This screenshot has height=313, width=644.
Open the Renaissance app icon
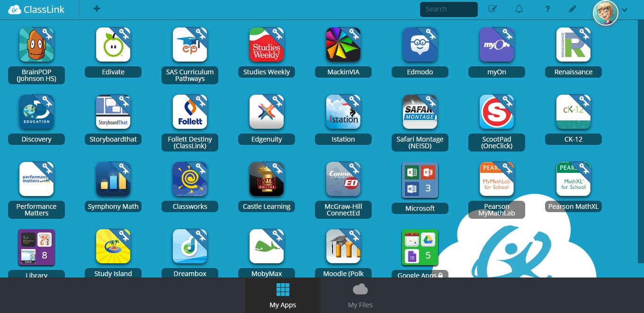coord(573,45)
